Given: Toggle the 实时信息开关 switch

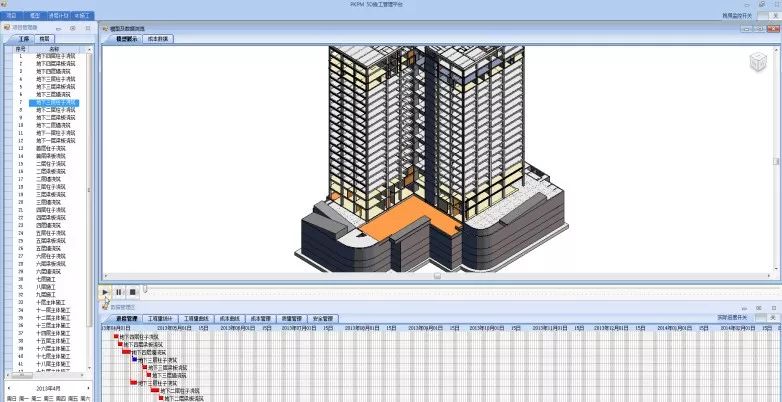Looking at the screenshot, I should [767, 317].
